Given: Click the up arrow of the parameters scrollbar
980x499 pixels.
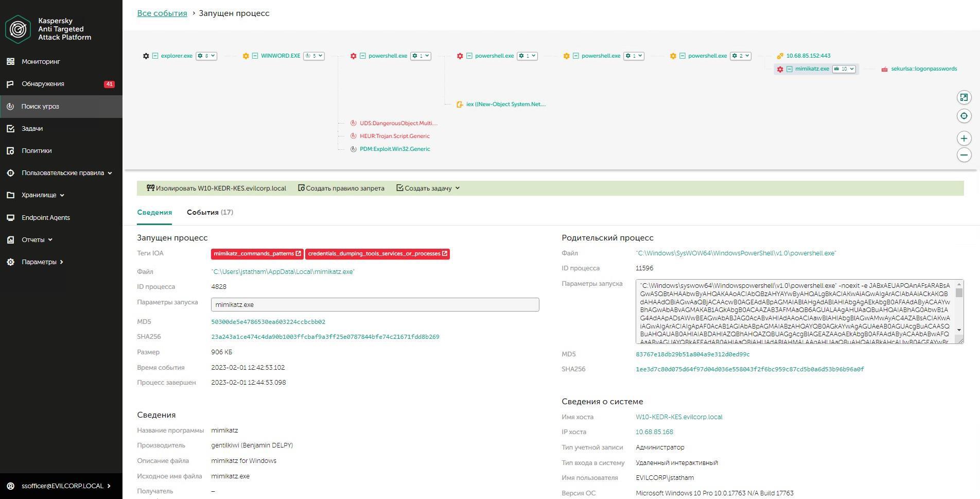Looking at the screenshot, I should (959, 284).
